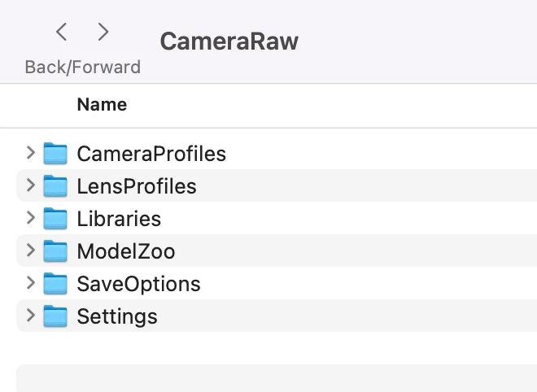Go back with the left chevron
Image resolution: width=537 pixels, height=392 pixels.
click(62, 33)
